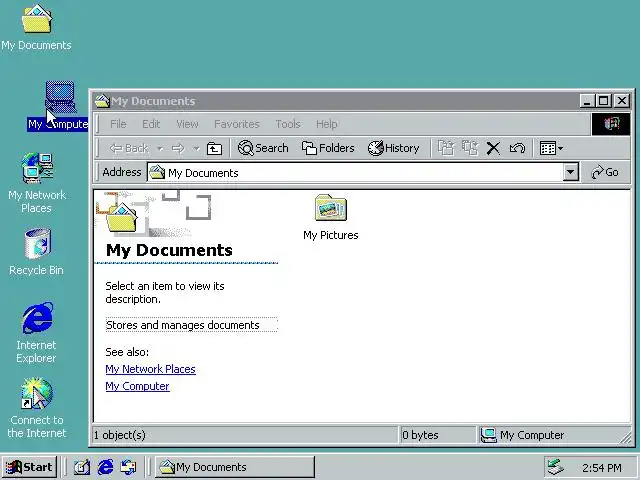Click the Undo toolbar icon

click(517, 148)
